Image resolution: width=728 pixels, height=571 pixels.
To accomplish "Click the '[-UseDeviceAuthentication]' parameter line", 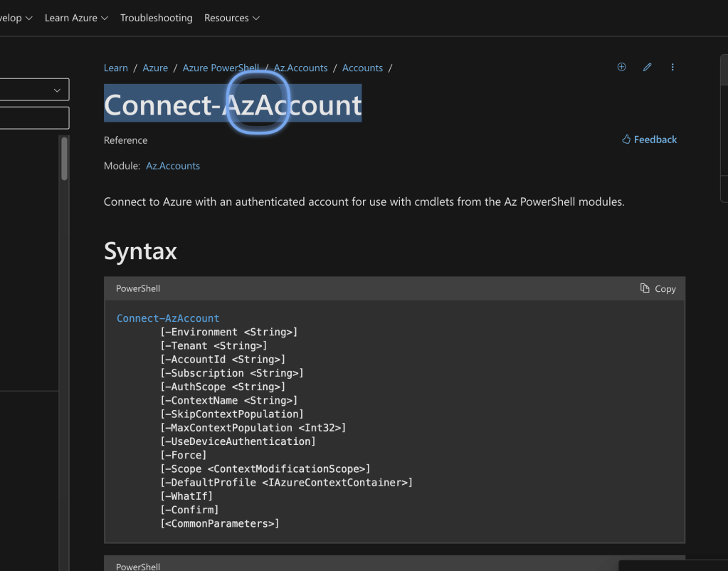I will [x=238, y=442].
